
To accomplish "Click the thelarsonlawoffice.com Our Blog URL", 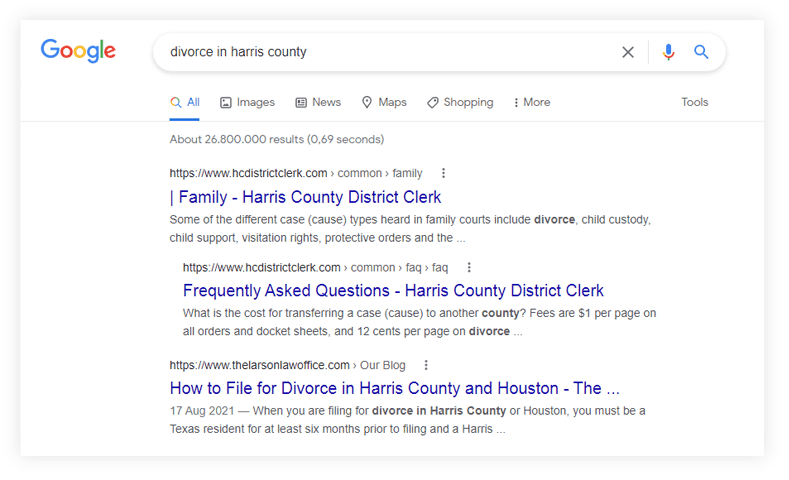I will pyautogui.click(x=287, y=365).
